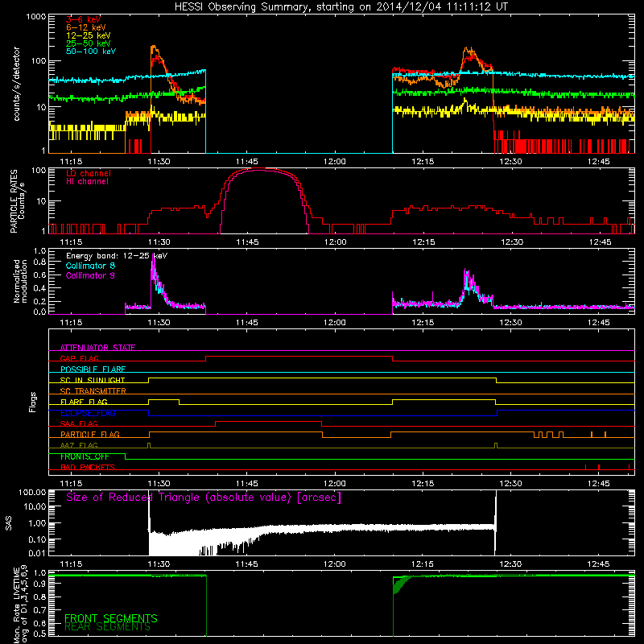Select the Collimator 8 legend entry
The width and height of the screenshot is (644, 644).
(90, 266)
